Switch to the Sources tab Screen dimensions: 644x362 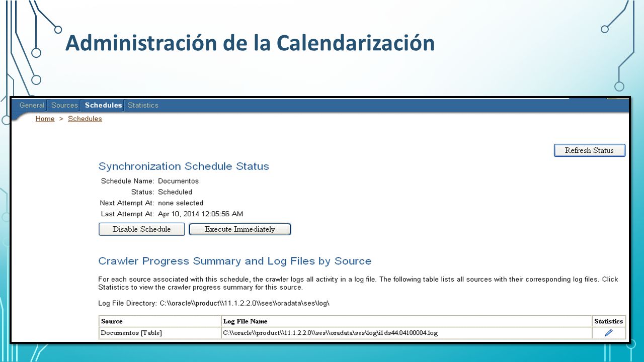coord(64,105)
